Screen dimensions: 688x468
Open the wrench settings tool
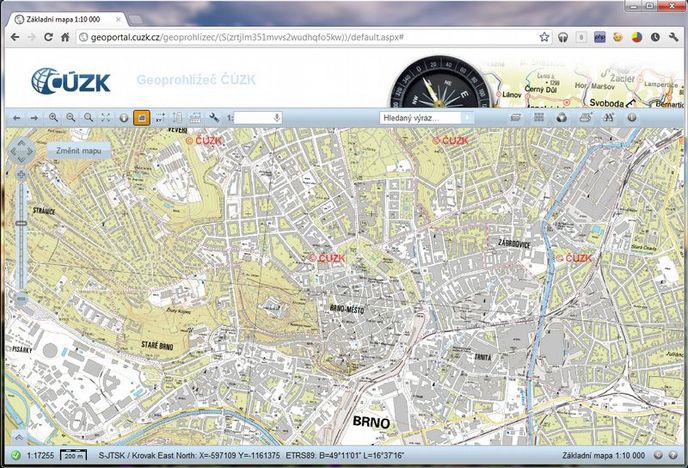pyautogui.click(x=214, y=118)
